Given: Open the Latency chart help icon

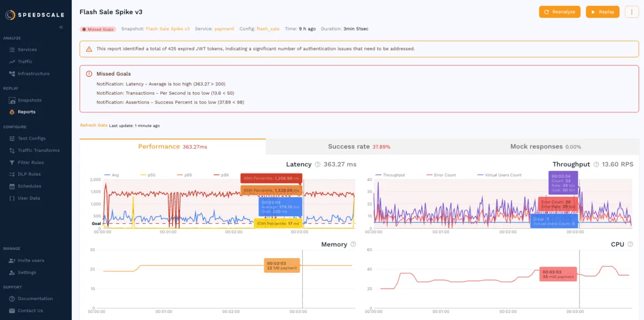Looking at the screenshot, I should (318, 164).
